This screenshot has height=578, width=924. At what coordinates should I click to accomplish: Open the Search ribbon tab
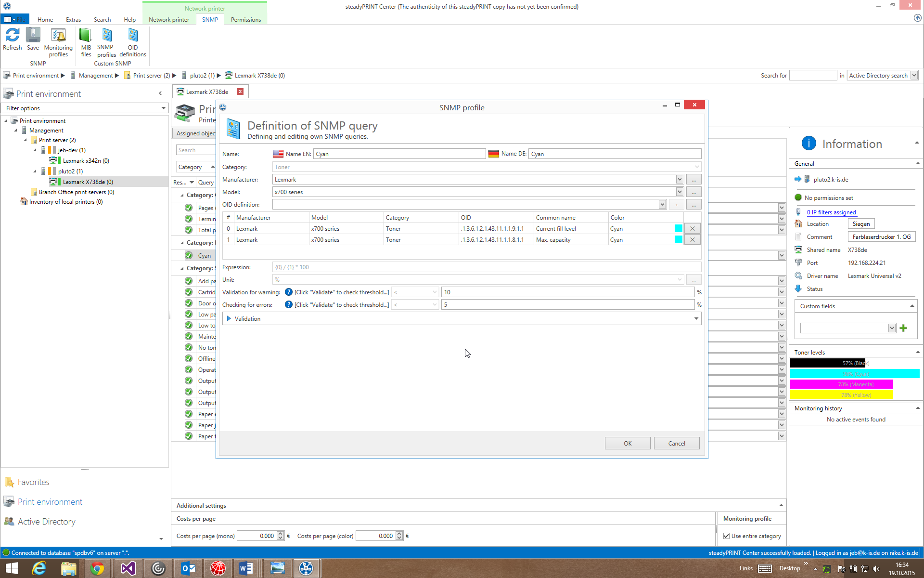[x=102, y=20]
